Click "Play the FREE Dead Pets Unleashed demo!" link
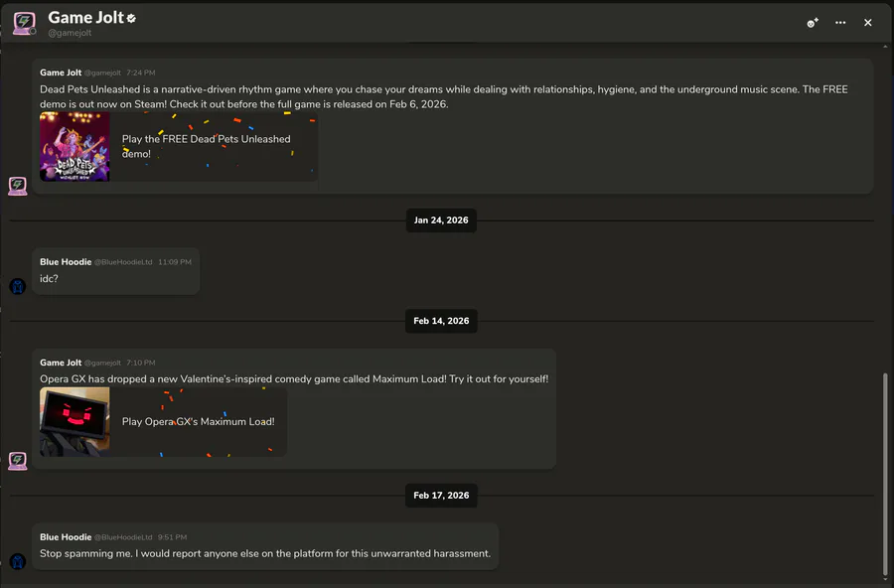Image resolution: width=894 pixels, height=588 pixels. [206, 146]
